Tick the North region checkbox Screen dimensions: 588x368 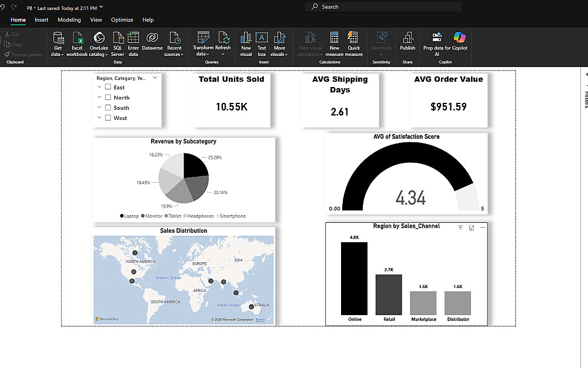(108, 98)
